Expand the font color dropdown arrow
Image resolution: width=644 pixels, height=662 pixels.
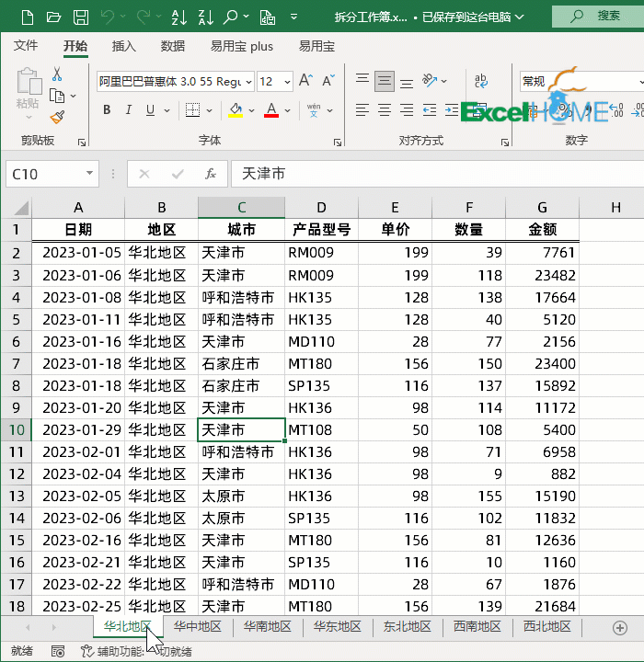click(287, 110)
